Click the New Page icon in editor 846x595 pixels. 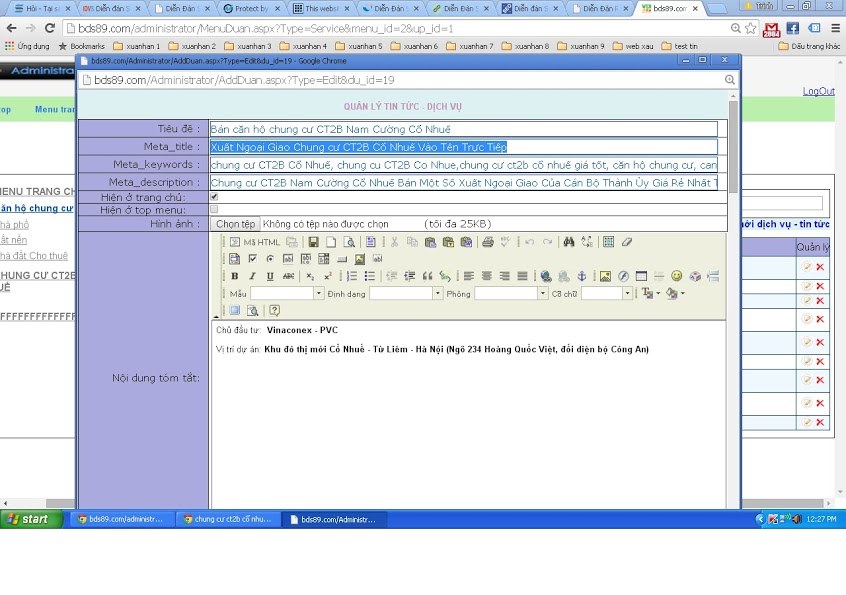point(331,242)
